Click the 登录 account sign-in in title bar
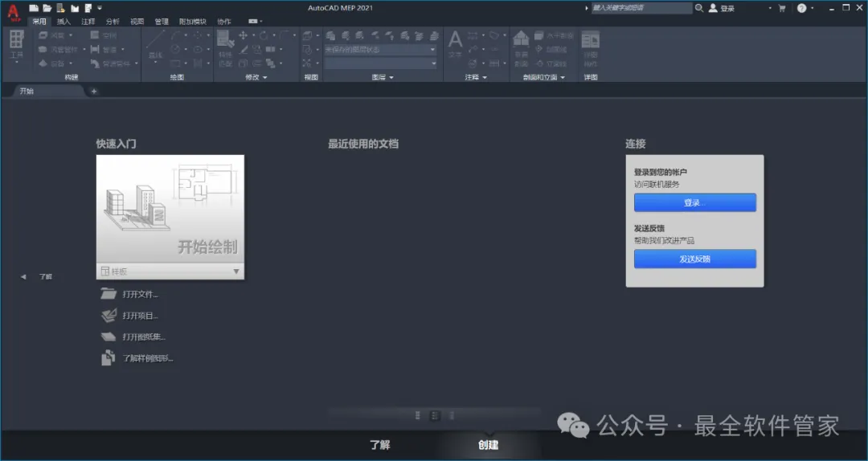 tap(722, 8)
